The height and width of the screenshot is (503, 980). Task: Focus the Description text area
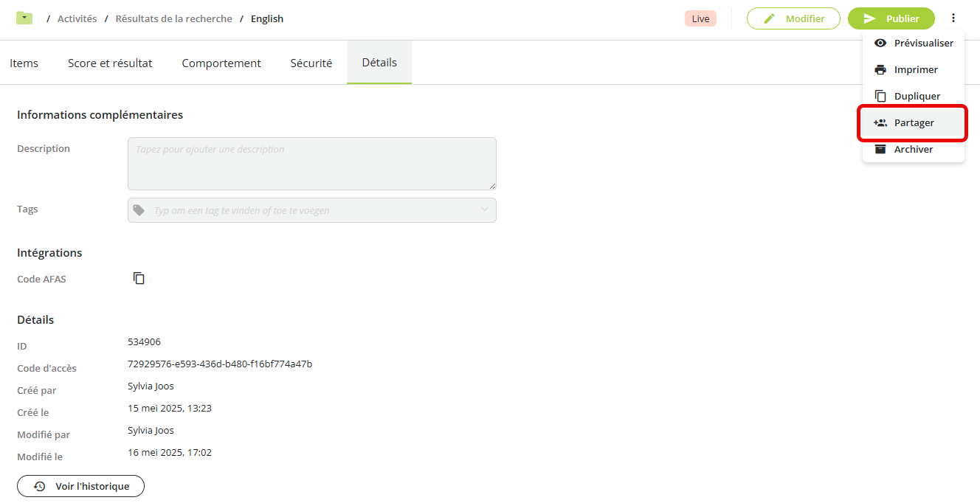pos(312,164)
